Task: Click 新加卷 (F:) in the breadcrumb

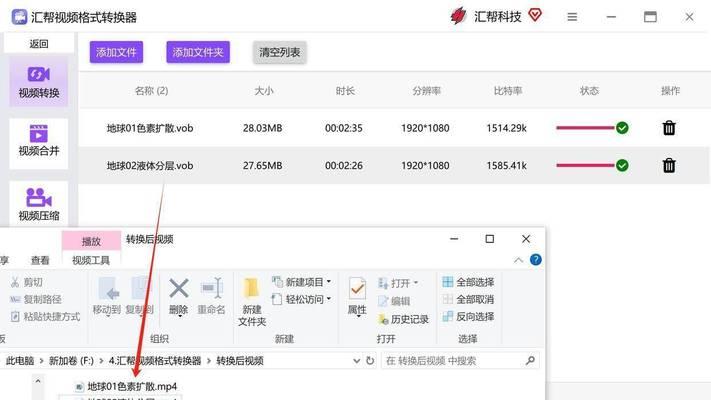Action: (71, 361)
